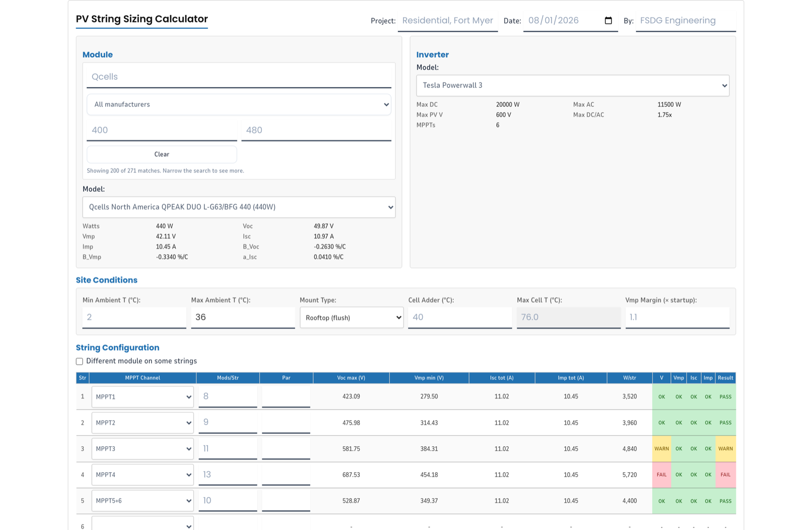This screenshot has width=812, height=530.
Task: Click the Clear button
Action: pyautogui.click(x=162, y=154)
